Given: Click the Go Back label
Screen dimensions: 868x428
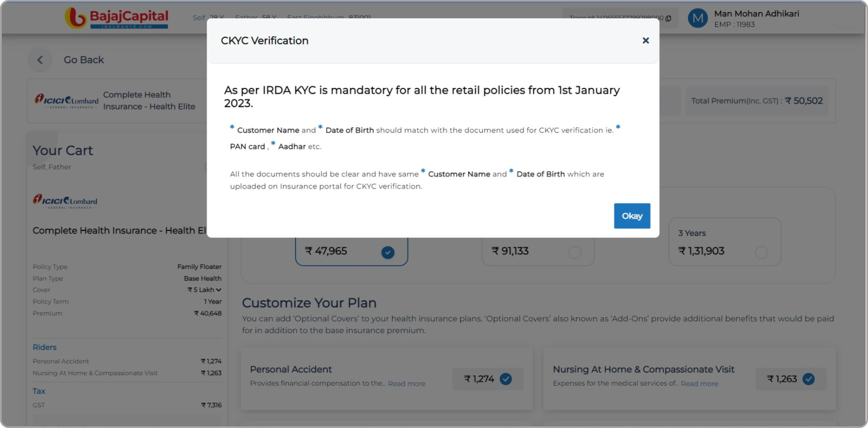Looking at the screenshot, I should point(84,60).
